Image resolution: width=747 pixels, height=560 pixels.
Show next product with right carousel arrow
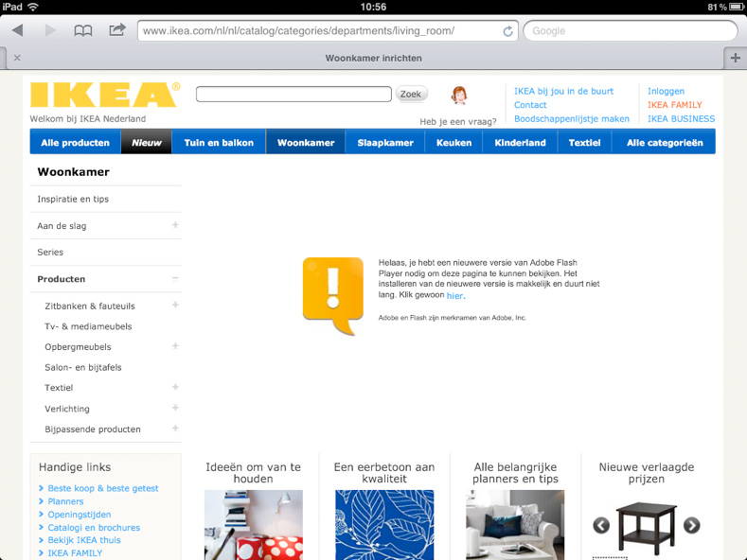coord(692,526)
